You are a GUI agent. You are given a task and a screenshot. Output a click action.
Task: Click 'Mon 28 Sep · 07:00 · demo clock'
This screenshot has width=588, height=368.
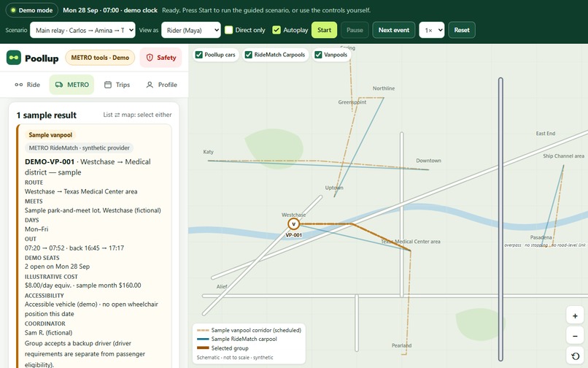[x=110, y=10]
